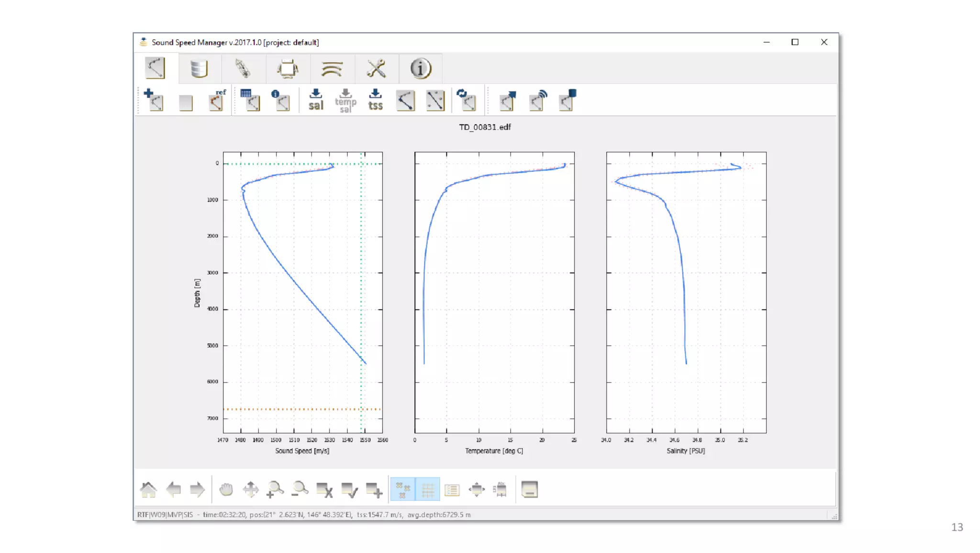Click the reset view home button
This screenshot has height=553, width=980.
pos(148,489)
